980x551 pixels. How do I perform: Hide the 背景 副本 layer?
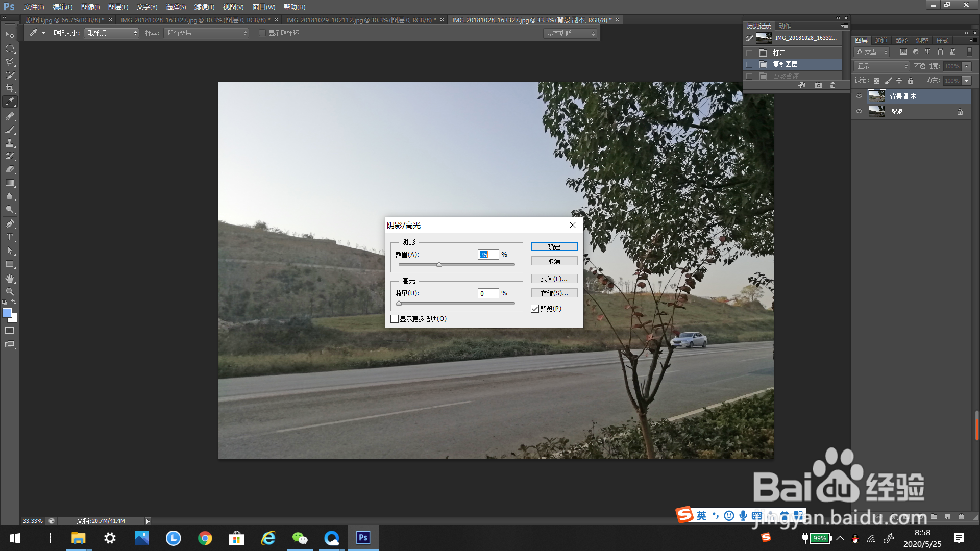859,96
